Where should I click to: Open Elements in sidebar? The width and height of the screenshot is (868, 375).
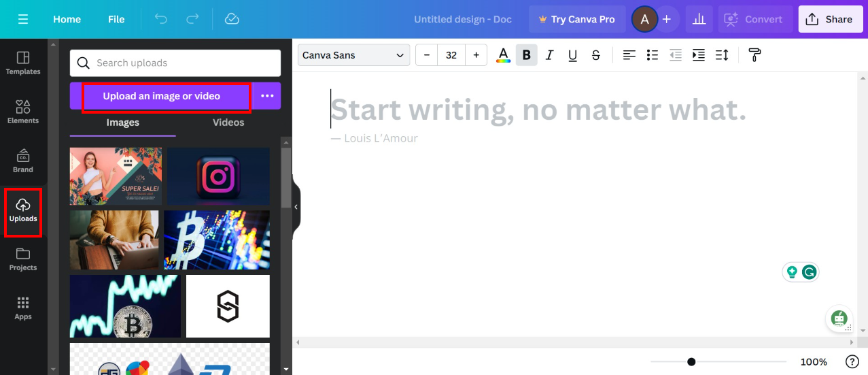tap(23, 112)
